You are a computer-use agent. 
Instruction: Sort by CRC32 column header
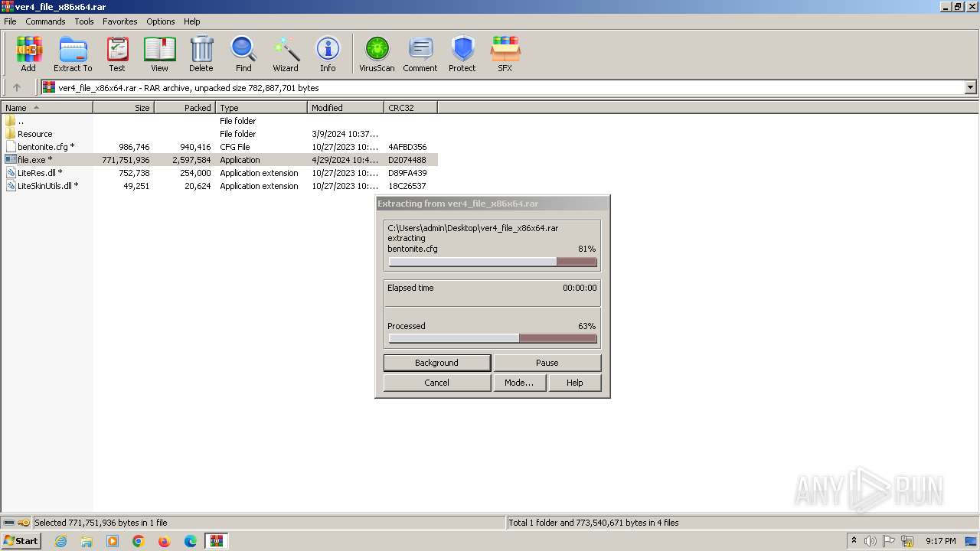[x=410, y=108]
